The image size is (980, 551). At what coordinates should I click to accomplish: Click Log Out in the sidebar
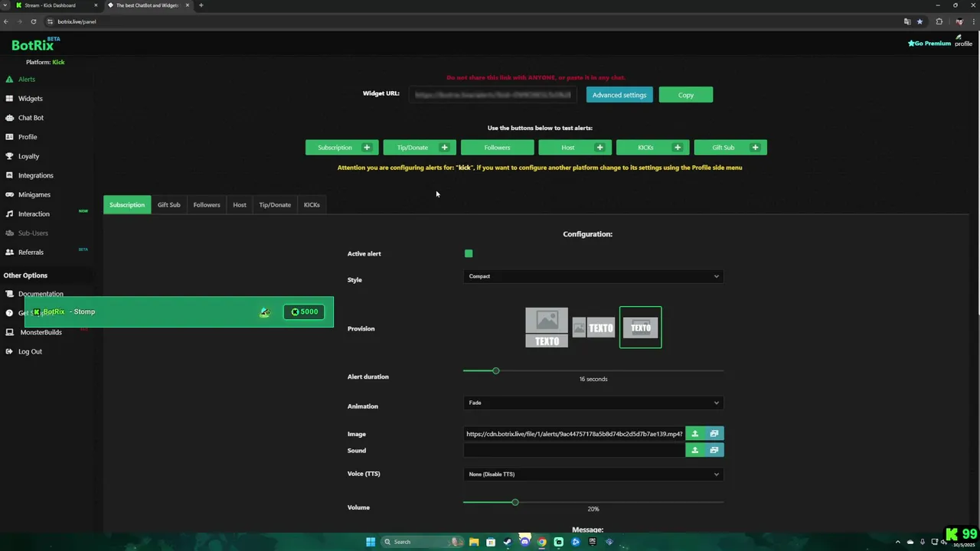30,351
